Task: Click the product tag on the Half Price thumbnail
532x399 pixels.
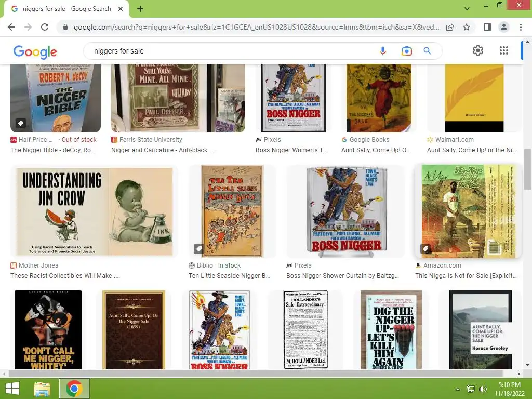Action: [x=21, y=123]
